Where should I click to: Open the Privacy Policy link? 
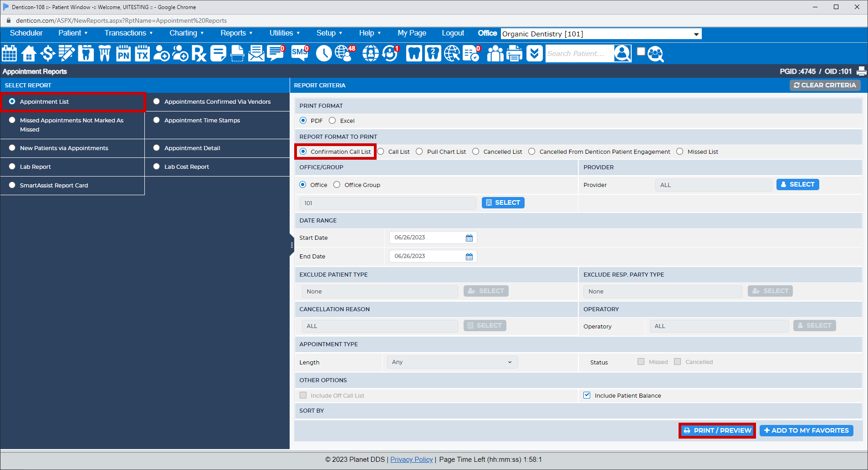point(411,460)
